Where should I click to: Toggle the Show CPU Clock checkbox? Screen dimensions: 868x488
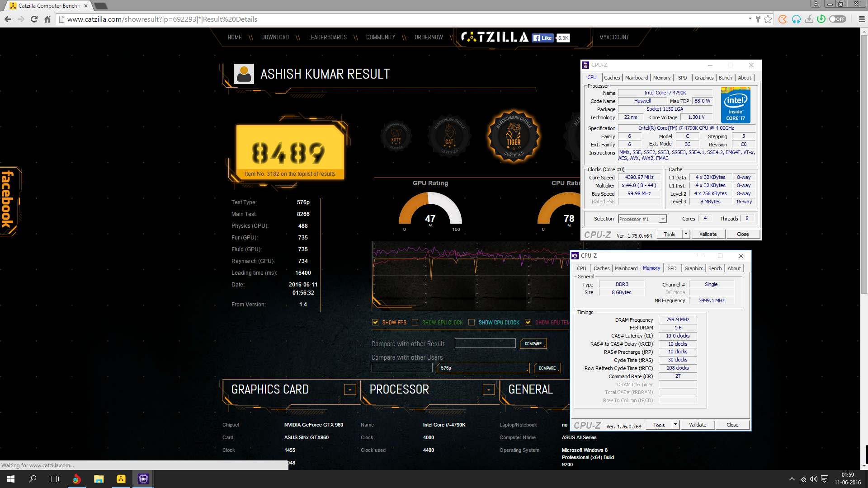(x=472, y=322)
